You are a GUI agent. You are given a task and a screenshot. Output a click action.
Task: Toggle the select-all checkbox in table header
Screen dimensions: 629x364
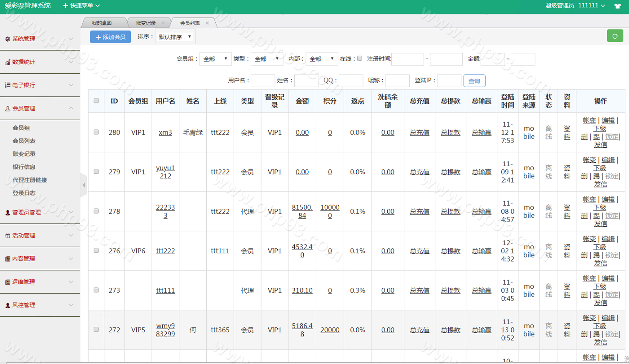pos(96,101)
